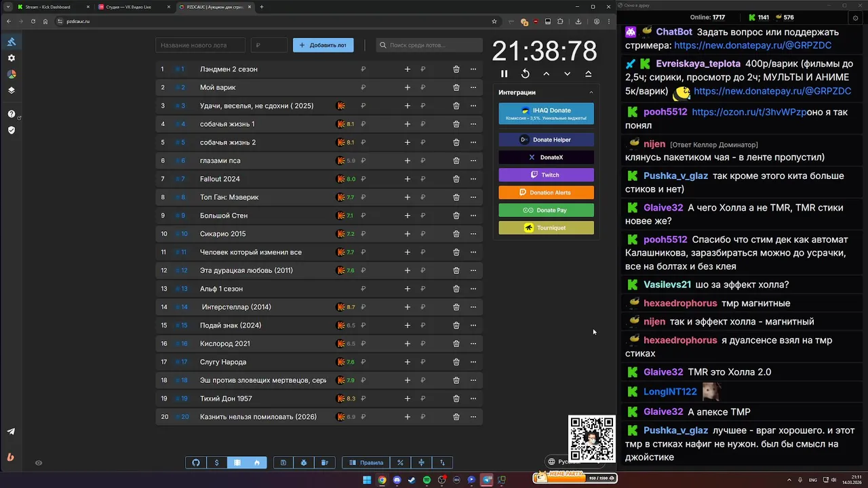The height and width of the screenshot is (488, 868).
Task: Open the Chrome three-dot menu
Action: coord(609,21)
